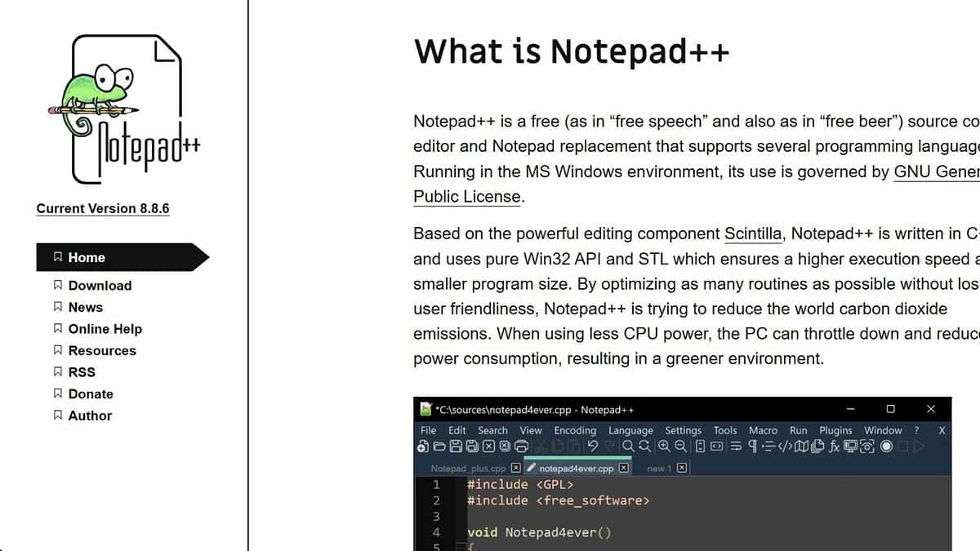Toggle synchronized vertical scrolling icon

700,447
